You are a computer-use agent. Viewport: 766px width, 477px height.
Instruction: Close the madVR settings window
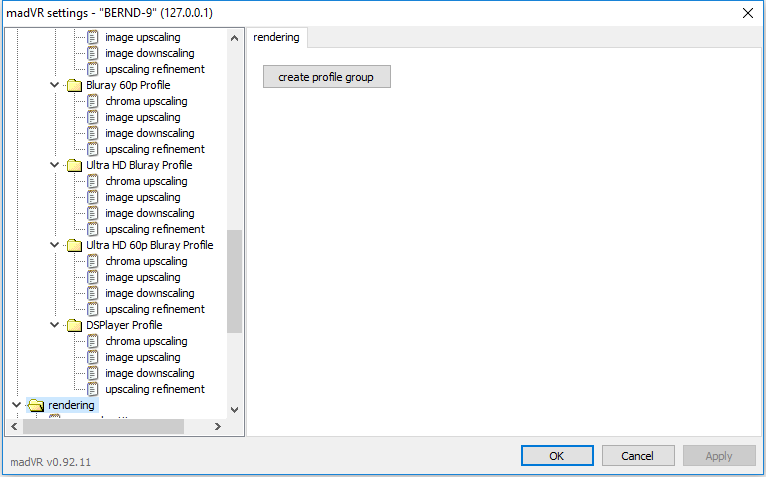748,13
